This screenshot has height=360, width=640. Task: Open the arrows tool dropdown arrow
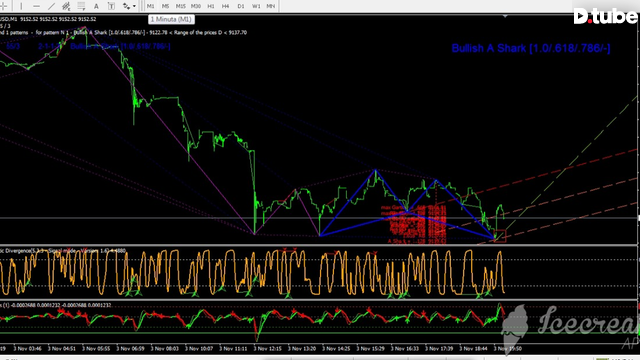[134, 6]
